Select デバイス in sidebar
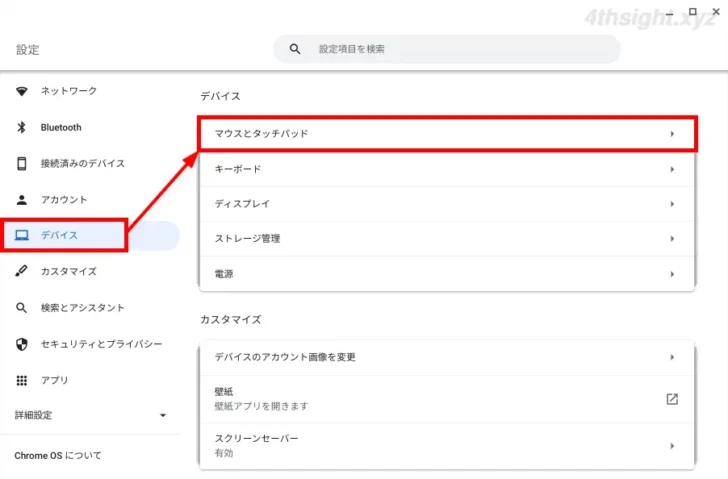Screen dimensions: 728x479 click(59, 235)
